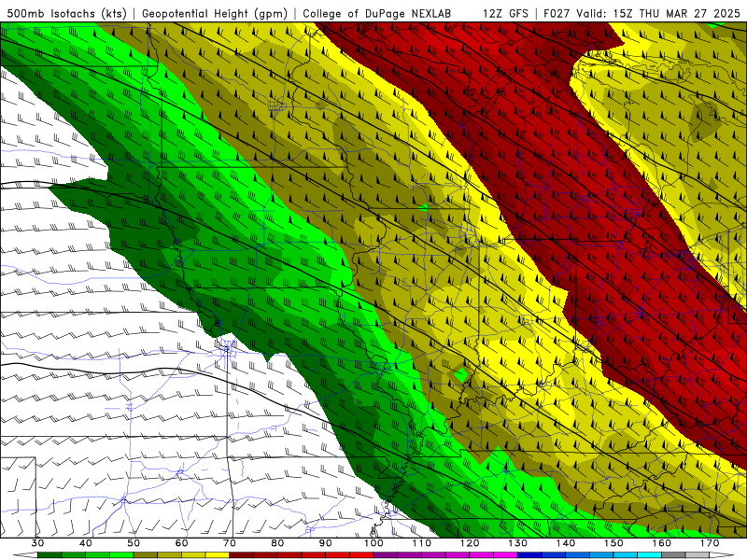Viewport: 747px width, 560px height.
Task: Click the left arrow end of color bar
Action: [x=25, y=555]
